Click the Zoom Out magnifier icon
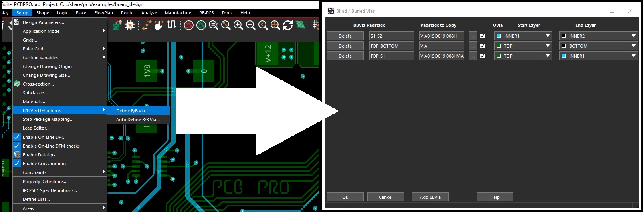The width and height of the screenshot is (644, 212). 251,25
